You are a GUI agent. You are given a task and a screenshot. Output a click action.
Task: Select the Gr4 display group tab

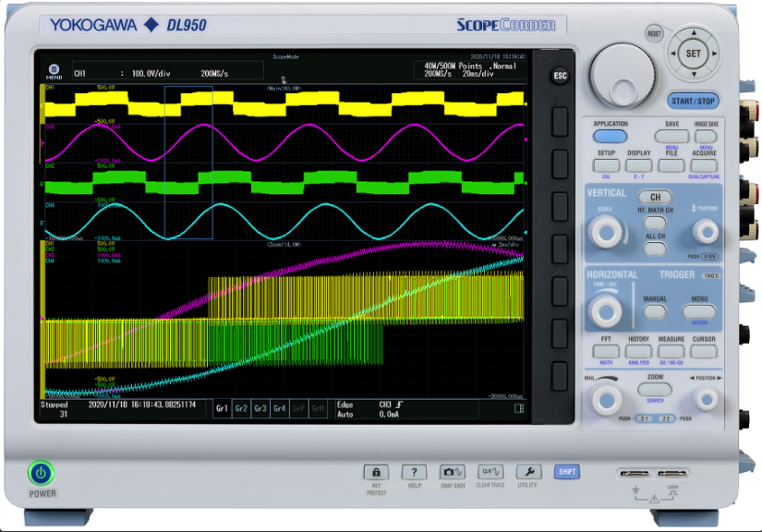pyautogui.click(x=280, y=407)
